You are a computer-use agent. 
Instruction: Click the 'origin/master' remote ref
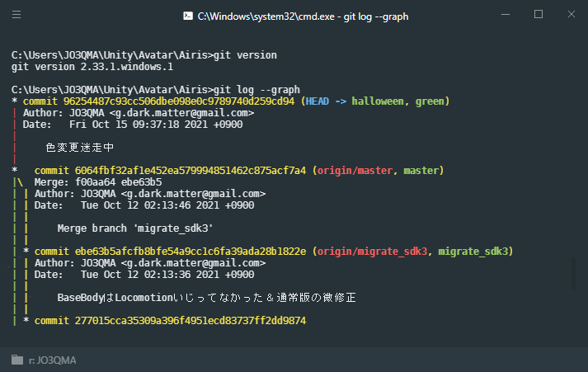[x=355, y=171]
